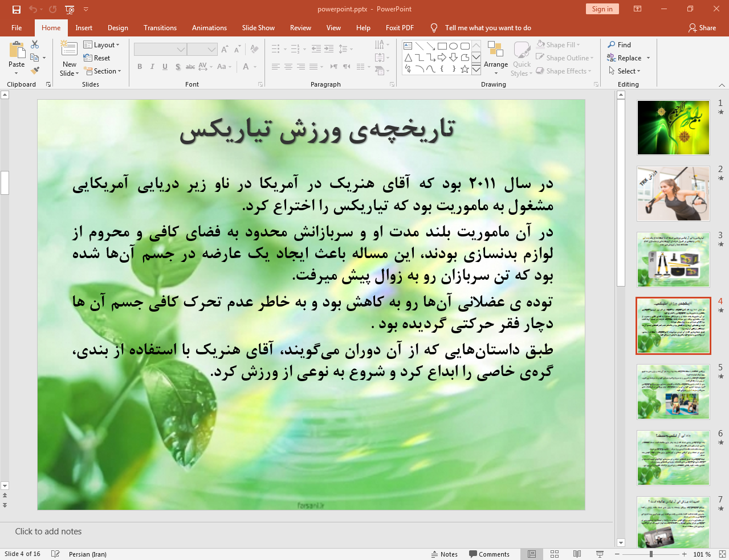Toggle strikethrough text
729x560 pixels.
coord(190,67)
